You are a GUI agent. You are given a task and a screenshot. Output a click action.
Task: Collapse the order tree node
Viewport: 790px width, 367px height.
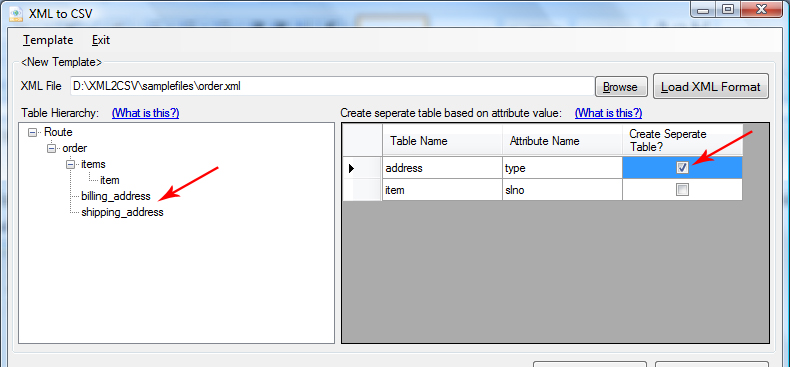click(51, 148)
